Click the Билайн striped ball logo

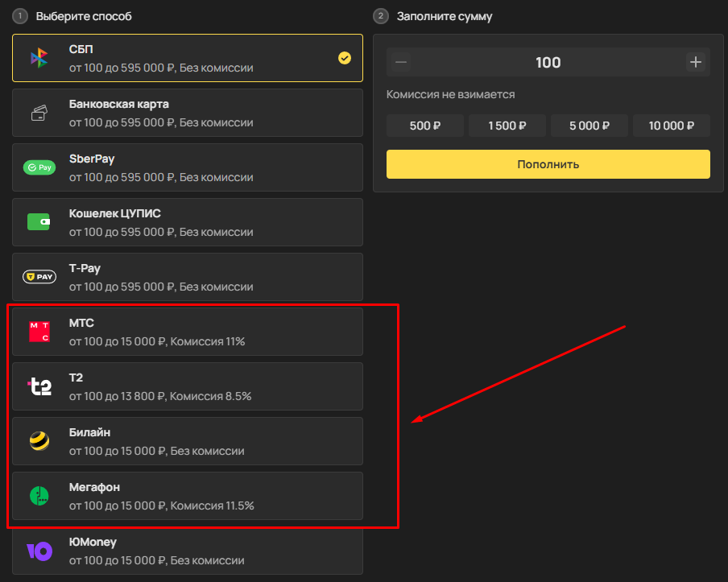[x=39, y=441]
